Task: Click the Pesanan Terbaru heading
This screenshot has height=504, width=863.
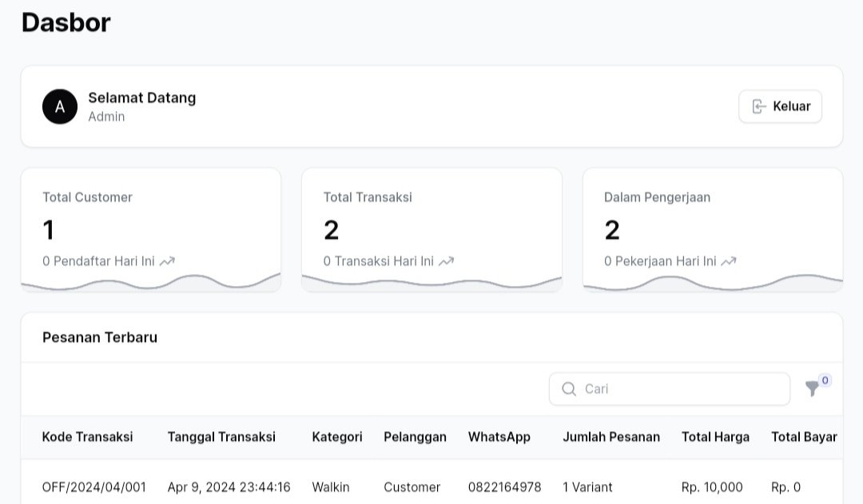Action: [x=100, y=337]
